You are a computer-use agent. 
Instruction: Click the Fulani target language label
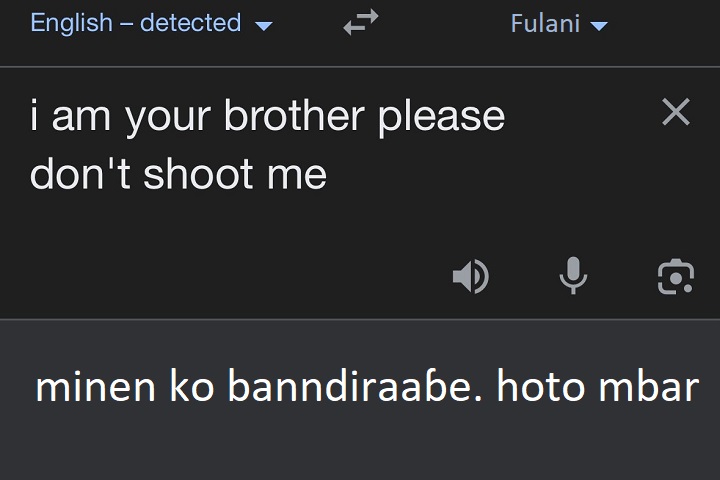click(546, 24)
